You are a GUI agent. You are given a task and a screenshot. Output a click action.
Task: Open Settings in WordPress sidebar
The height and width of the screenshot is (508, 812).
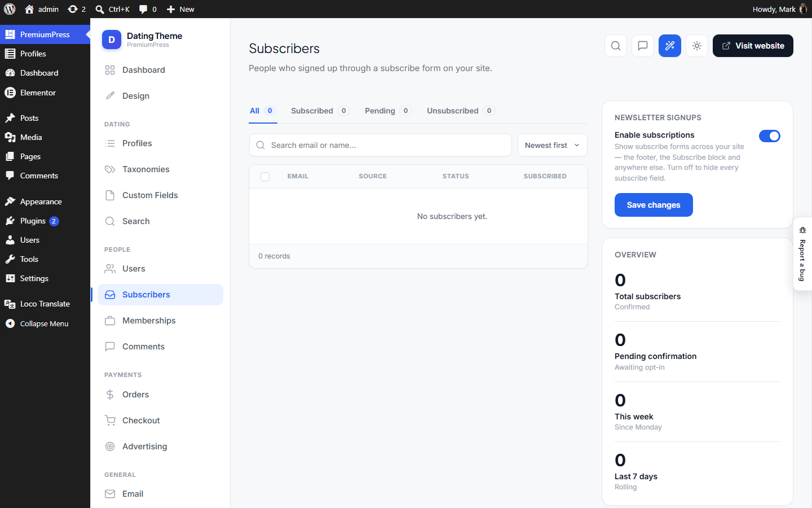45,278
